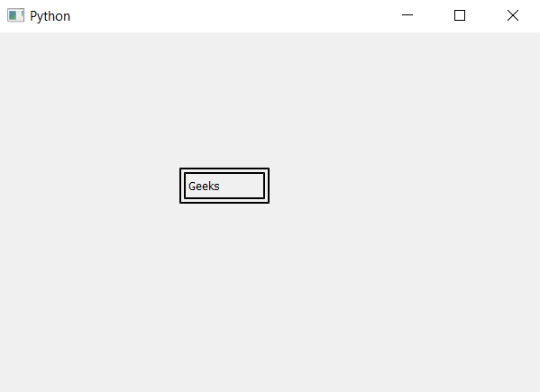Click empty gray area right of Geeks box
Viewport: 540px width, 392px height.
coord(403,186)
